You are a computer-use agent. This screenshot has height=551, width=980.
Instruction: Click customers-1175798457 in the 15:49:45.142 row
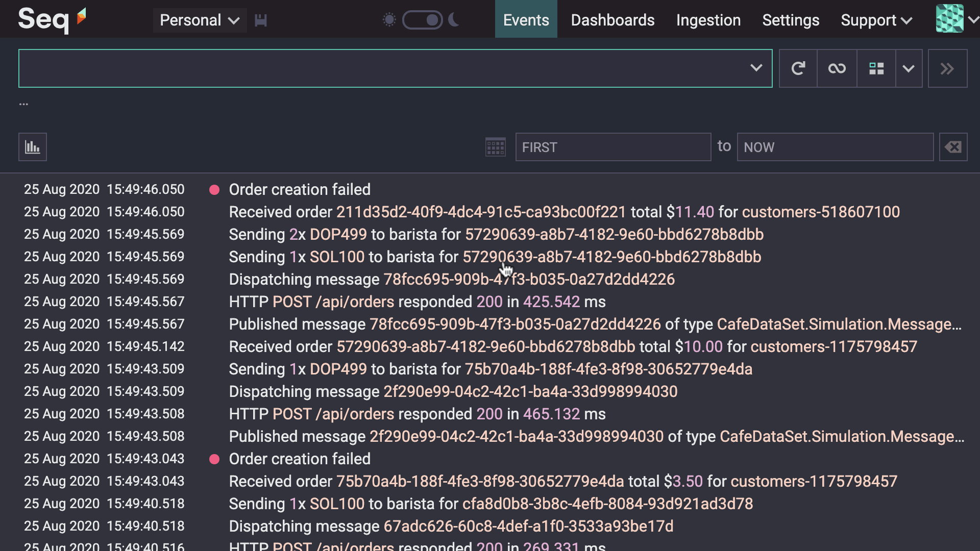pos(834,346)
